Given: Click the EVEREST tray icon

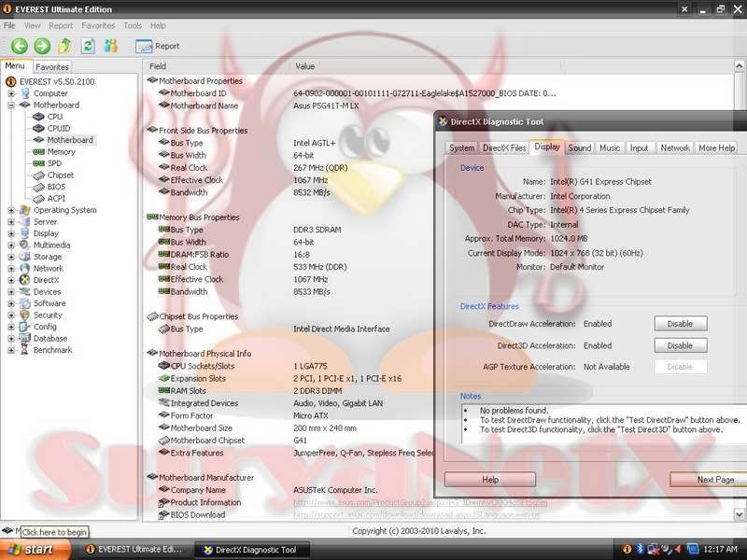Looking at the screenshot, I should click(627, 550).
